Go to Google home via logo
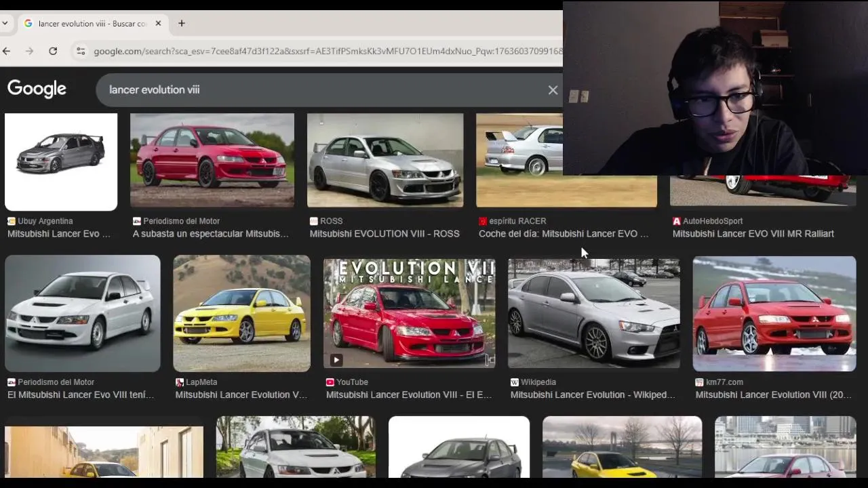The height and width of the screenshot is (488, 868). (x=37, y=89)
